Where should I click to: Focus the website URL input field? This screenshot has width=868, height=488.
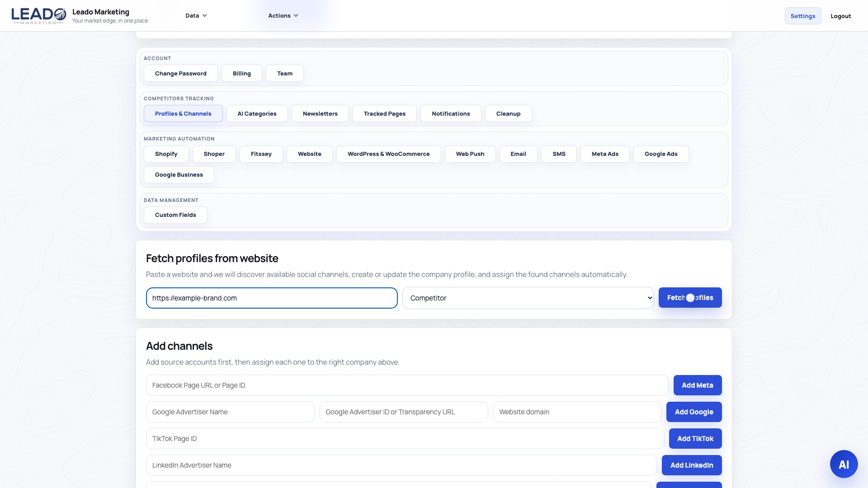(272, 298)
